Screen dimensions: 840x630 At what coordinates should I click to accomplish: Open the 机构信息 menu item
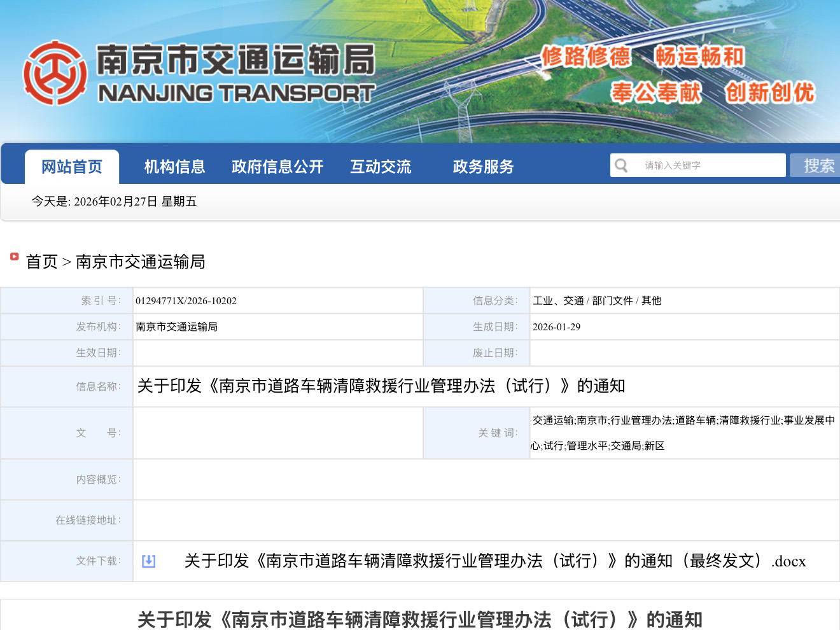point(174,167)
